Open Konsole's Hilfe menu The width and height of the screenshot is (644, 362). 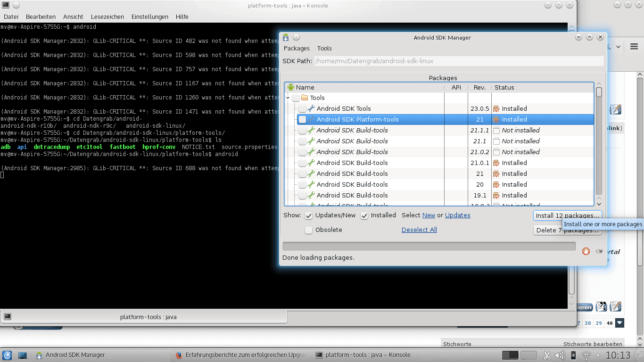tap(182, 16)
